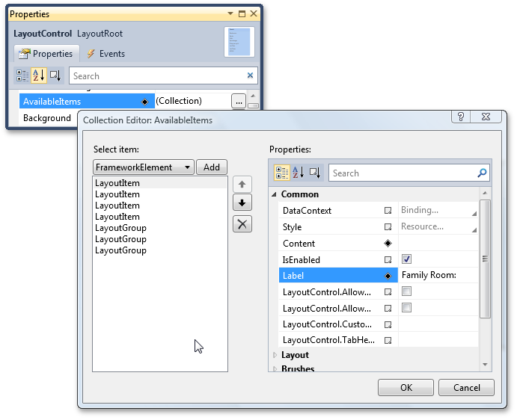Move selected item down with arrow button

pyautogui.click(x=242, y=203)
